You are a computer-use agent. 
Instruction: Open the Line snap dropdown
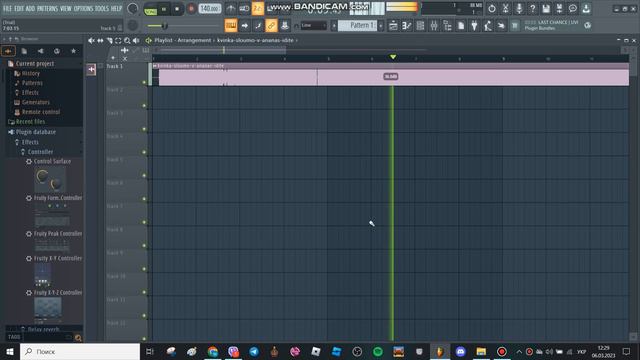pyautogui.click(x=314, y=26)
